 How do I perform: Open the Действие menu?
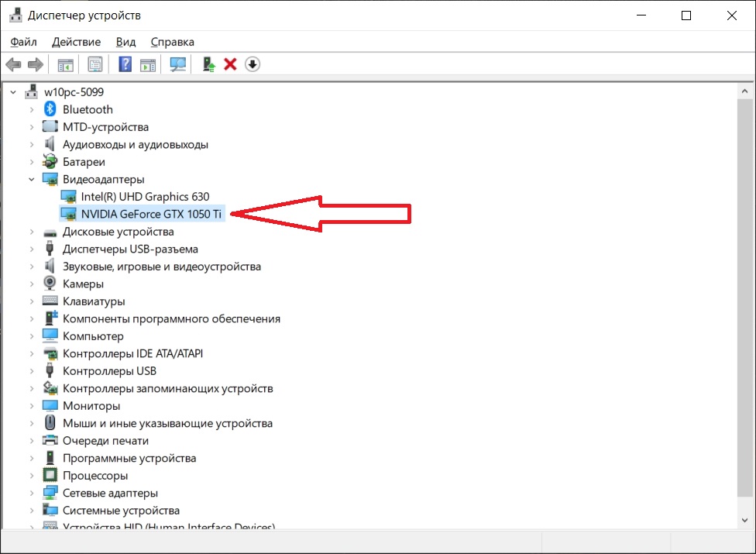pos(76,42)
